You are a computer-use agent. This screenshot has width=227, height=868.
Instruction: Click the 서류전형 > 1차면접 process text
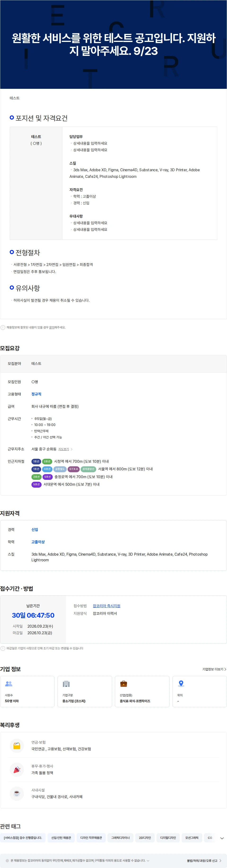[x=53, y=265]
